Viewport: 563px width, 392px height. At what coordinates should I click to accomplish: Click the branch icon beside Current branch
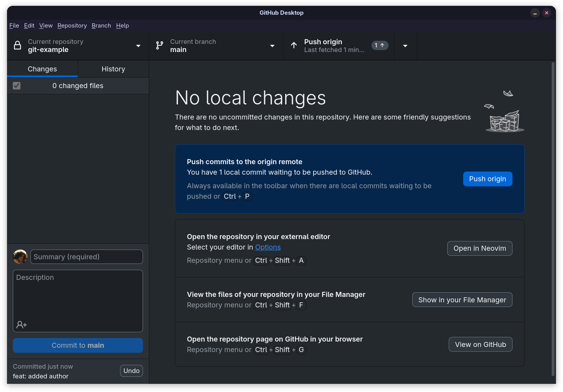(160, 45)
